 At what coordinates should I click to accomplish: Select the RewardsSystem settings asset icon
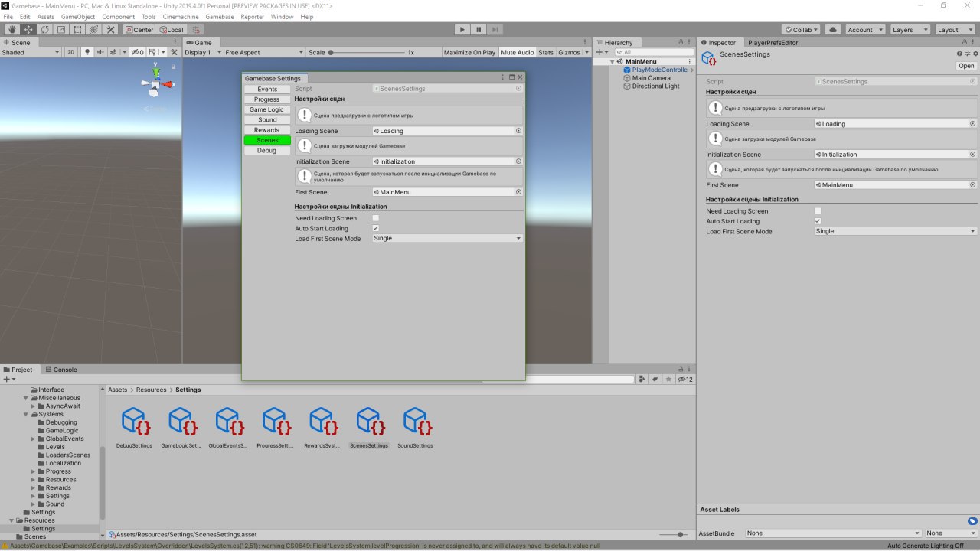point(322,421)
